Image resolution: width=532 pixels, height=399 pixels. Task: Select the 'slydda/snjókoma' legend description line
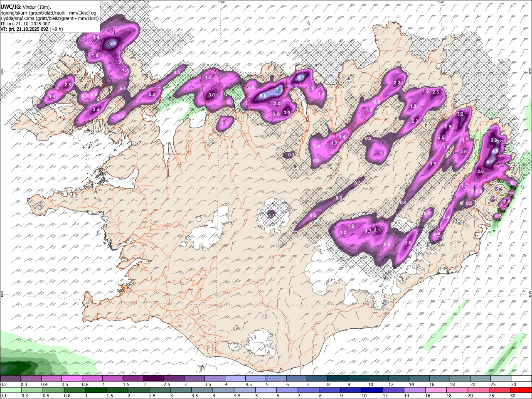coord(49,18)
